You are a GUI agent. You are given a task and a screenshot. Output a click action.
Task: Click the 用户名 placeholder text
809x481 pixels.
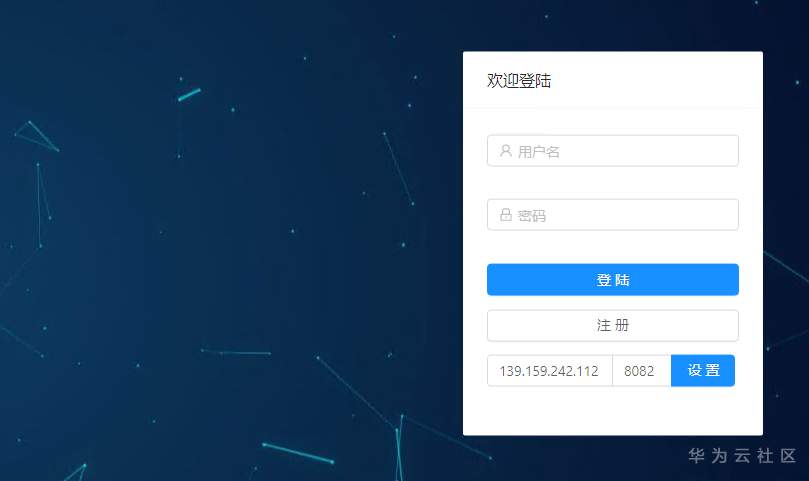pos(539,151)
